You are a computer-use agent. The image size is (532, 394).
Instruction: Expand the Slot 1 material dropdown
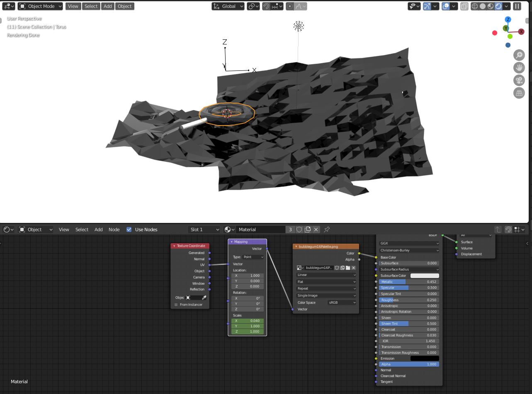tap(204, 230)
